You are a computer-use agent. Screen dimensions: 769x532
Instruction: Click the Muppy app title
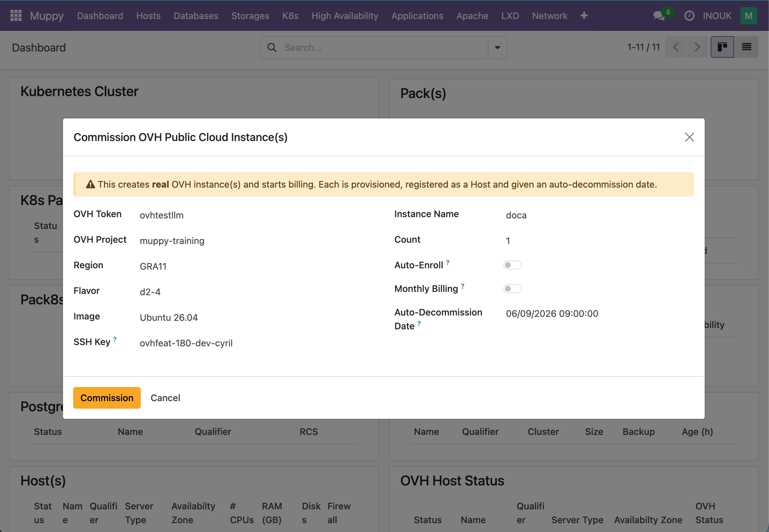47,16
